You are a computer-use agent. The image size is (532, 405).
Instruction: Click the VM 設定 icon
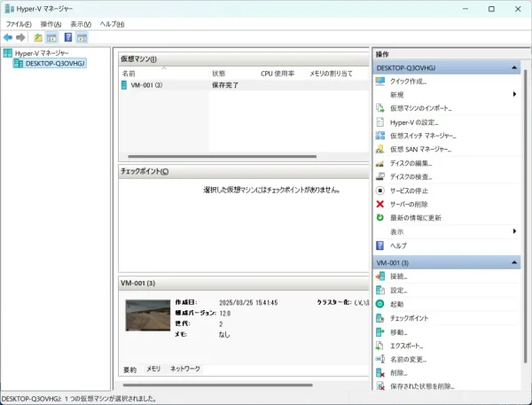click(380, 291)
